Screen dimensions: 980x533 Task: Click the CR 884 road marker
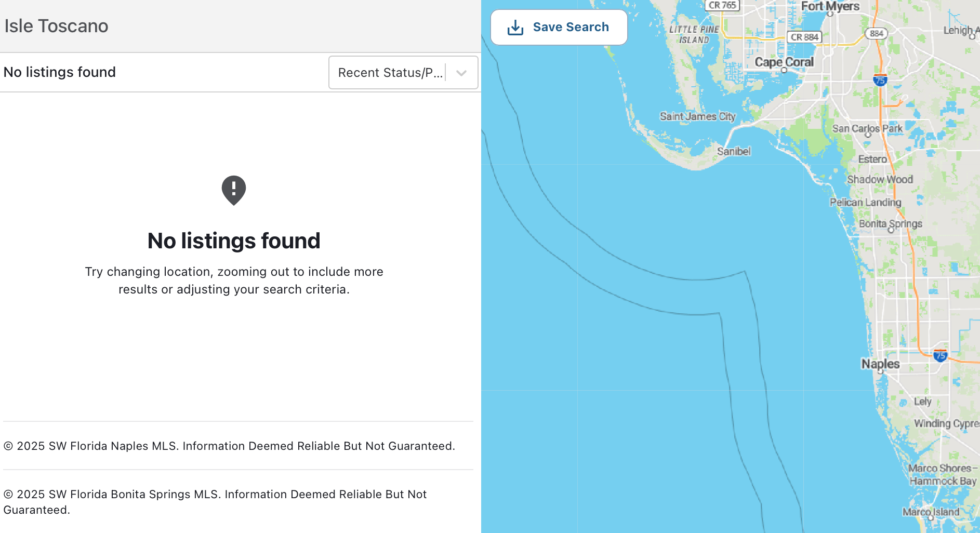(804, 37)
